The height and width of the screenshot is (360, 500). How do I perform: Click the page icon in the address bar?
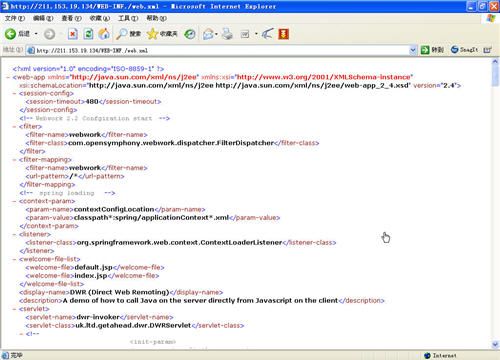(31, 50)
